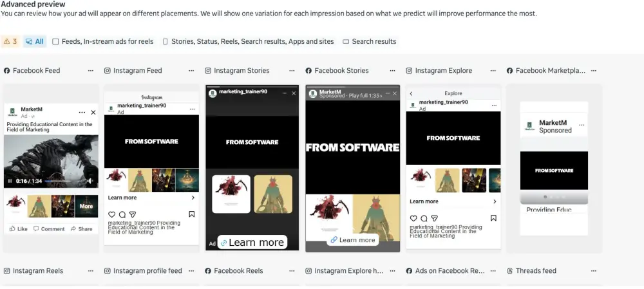
Task: Close the Facebook Feed ad with the X
Action: pos(93,113)
